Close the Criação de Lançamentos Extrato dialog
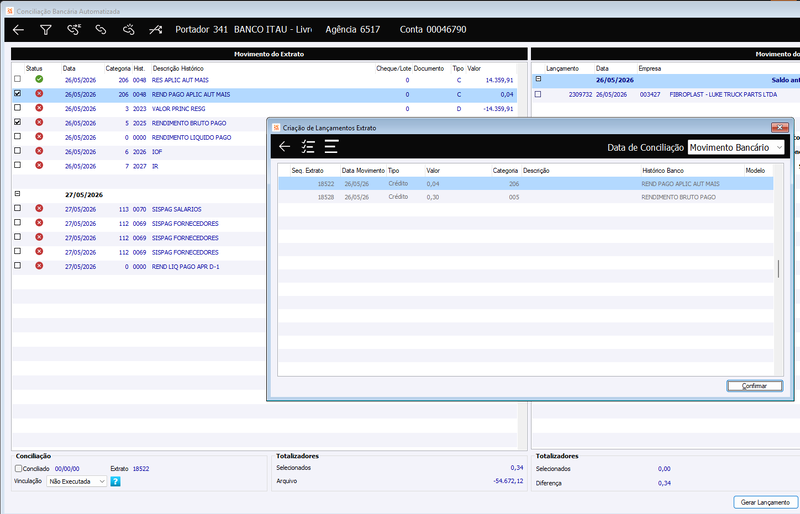800x514 pixels. pyautogui.click(x=779, y=127)
